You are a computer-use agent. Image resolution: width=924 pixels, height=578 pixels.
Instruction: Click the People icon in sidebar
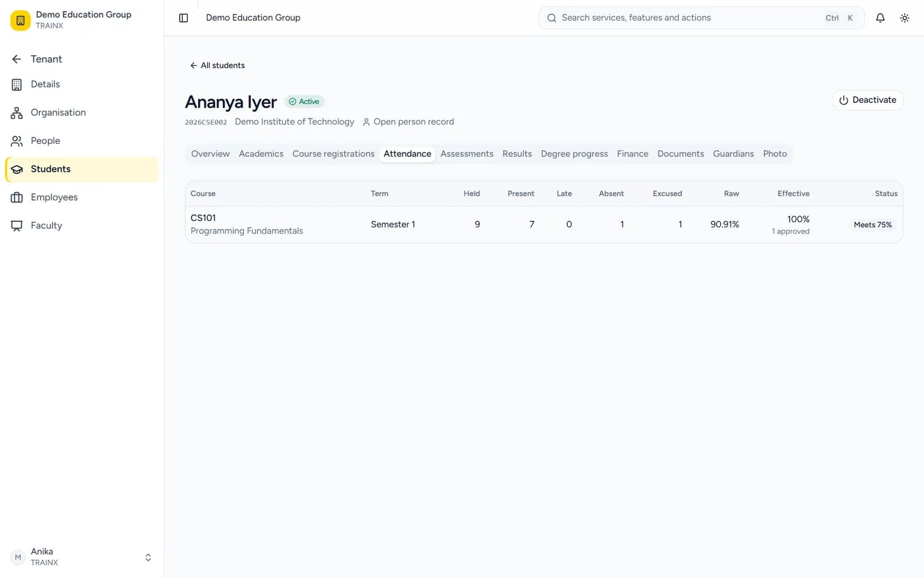(17, 141)
